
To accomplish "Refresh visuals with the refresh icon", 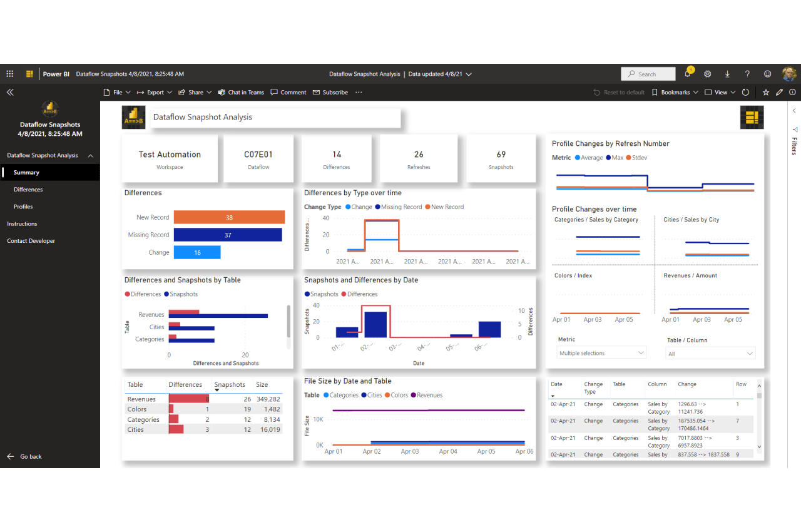I will 745,92.
